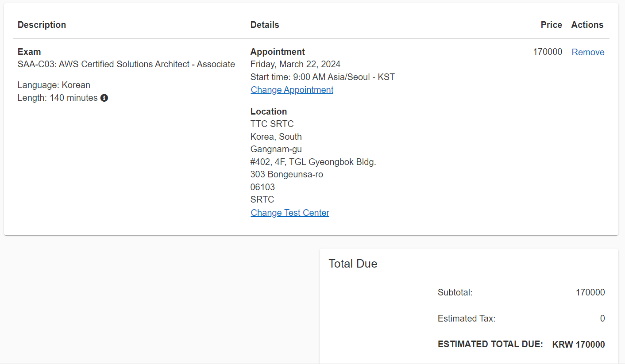Click the Description column header

[x=42, y=25]
